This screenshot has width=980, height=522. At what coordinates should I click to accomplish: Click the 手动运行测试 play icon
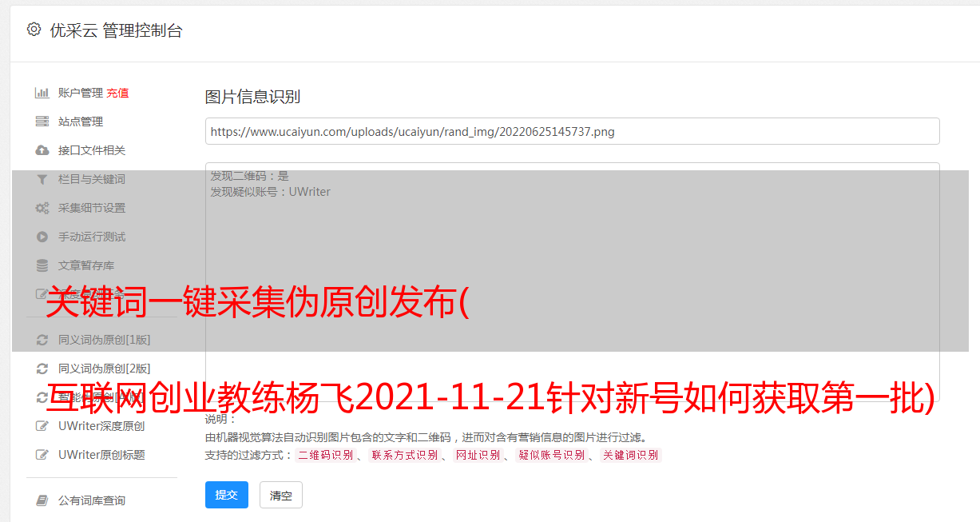(x=42, y=237)
